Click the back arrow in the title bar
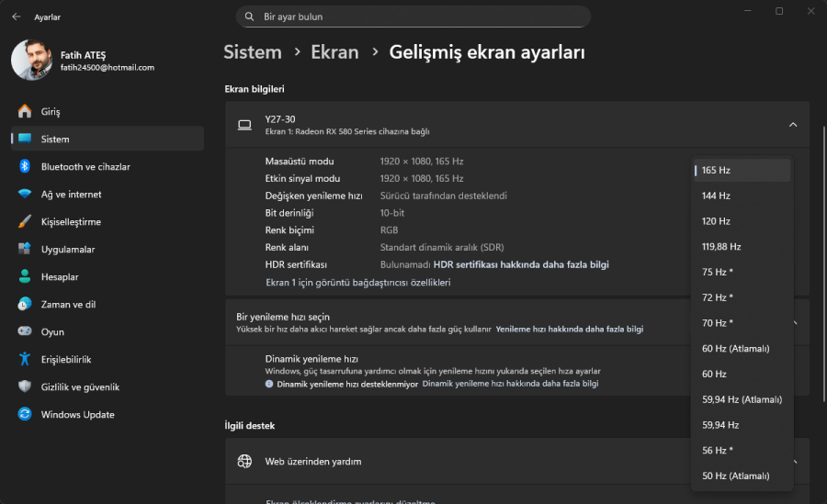 (x=17, y=17)
